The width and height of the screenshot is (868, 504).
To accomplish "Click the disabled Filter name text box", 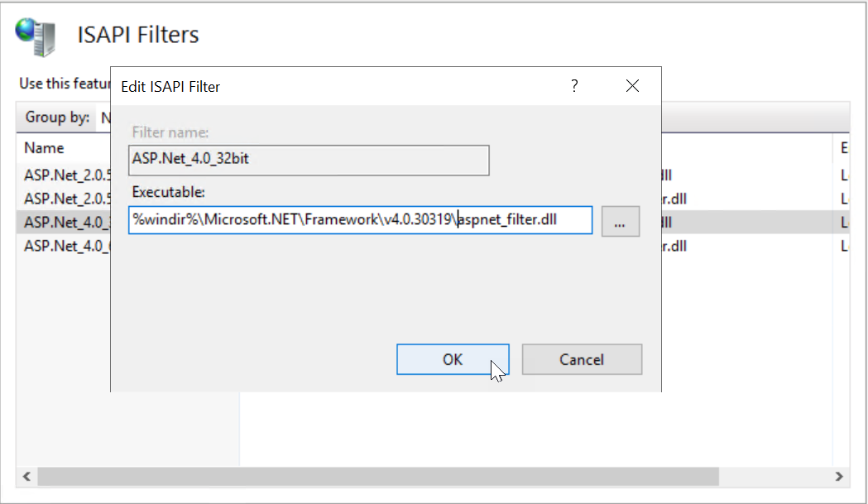I will [x=309, y=161].
